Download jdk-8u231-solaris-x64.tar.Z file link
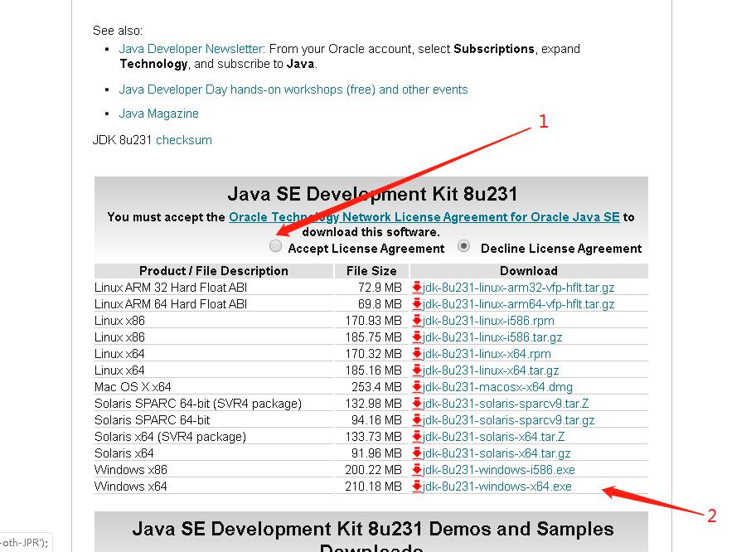Screen dimensions: 756x552 click(494, 437)
